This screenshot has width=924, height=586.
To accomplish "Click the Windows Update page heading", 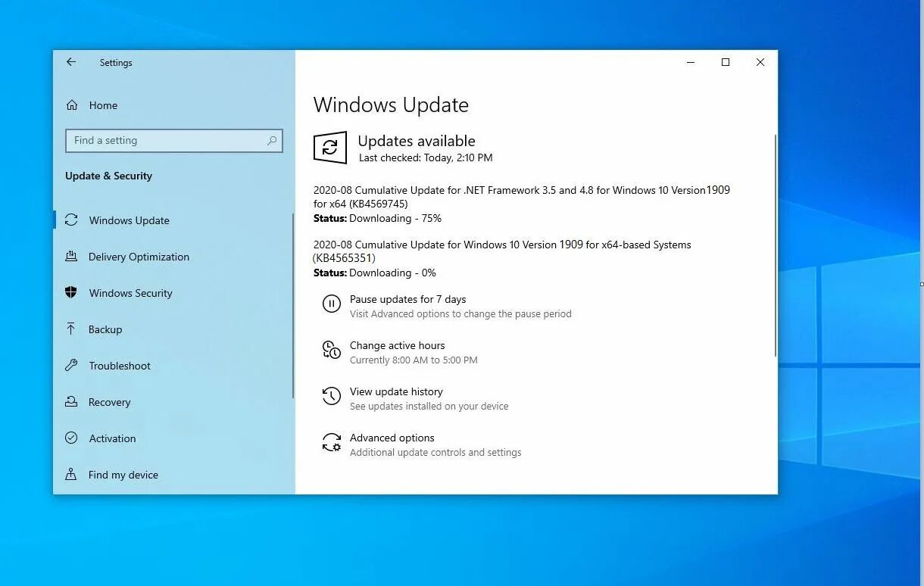I will 391,105.
